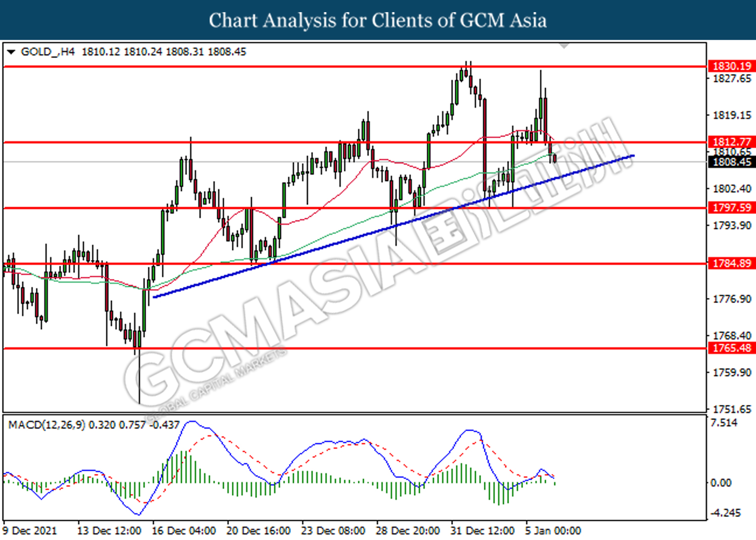Click the 1759.90 price axis value
The height and width of the screenshot is (540, 756).
[732, 373]
